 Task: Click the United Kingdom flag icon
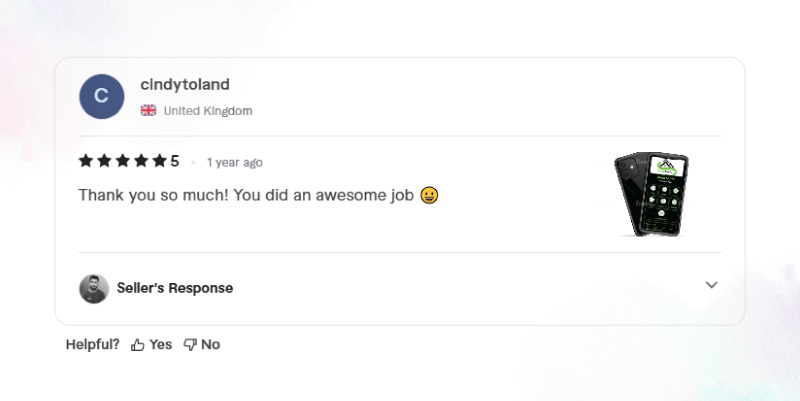148,110
